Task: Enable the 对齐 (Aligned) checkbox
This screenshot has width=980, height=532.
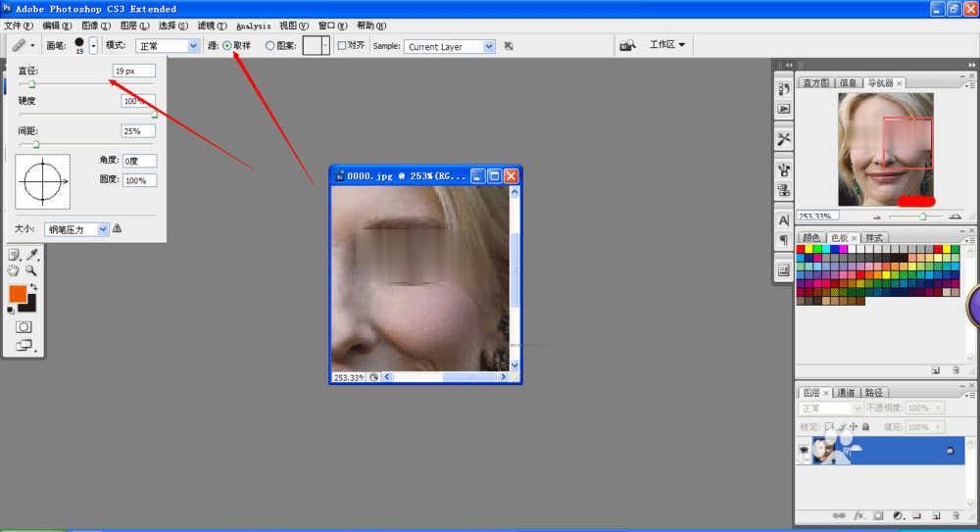Action: 342,45
